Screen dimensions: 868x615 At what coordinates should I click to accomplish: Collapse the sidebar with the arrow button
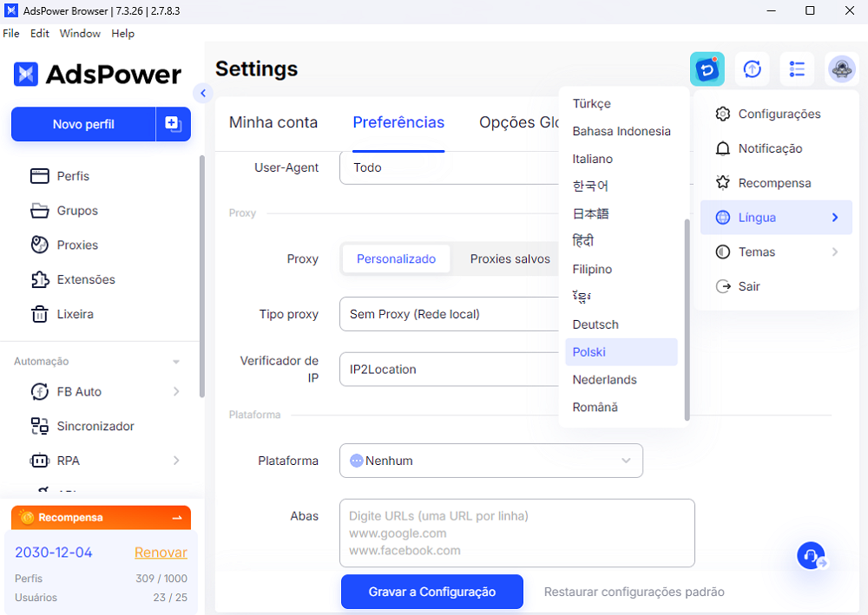point(203,93)
